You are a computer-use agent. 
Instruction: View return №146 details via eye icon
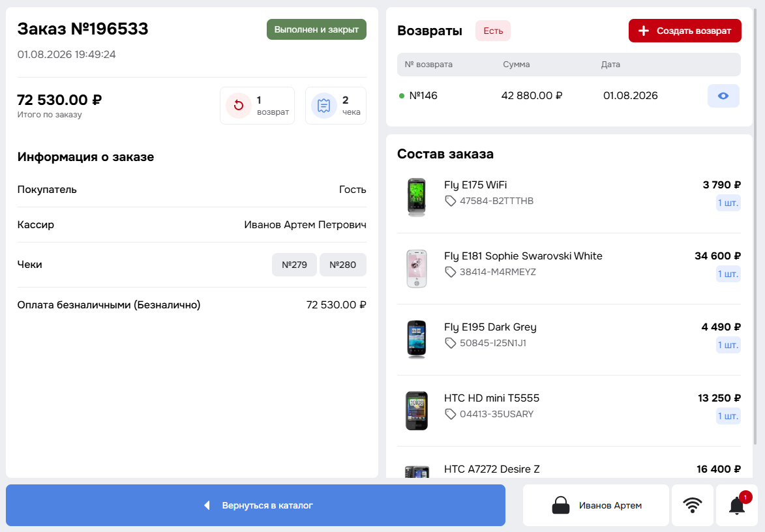point(723,96)
